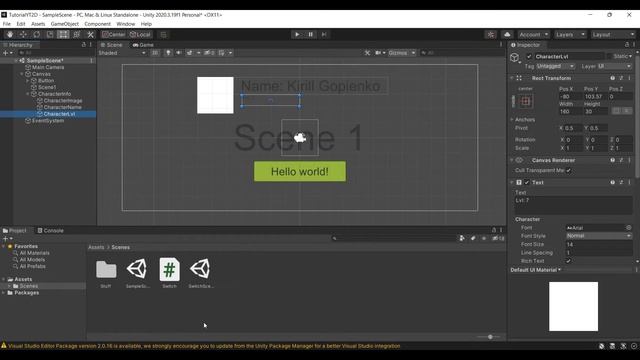
Task: Toggle scene lighting
Action: click(x=168, y=53)
